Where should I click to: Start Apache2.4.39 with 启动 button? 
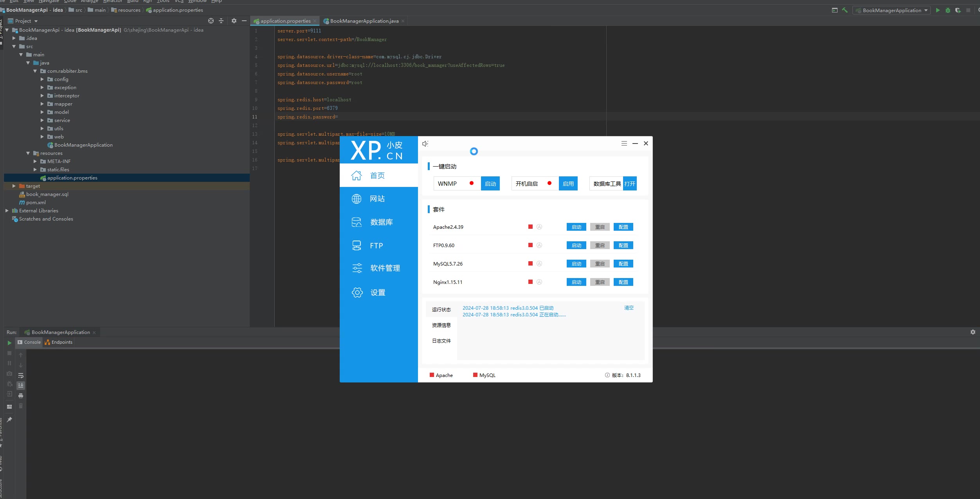click(x=576, y=227)
